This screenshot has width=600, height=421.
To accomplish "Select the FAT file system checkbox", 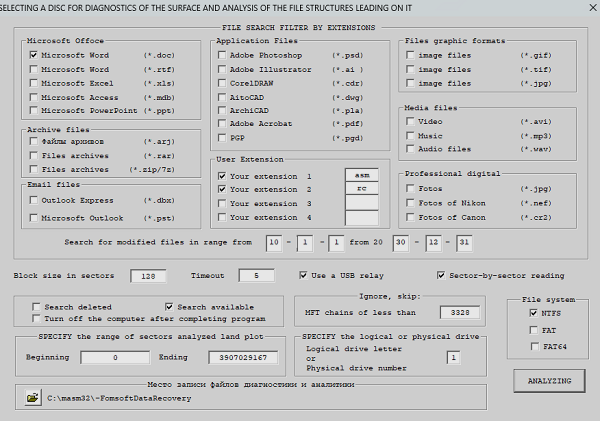I will (534, 330).
